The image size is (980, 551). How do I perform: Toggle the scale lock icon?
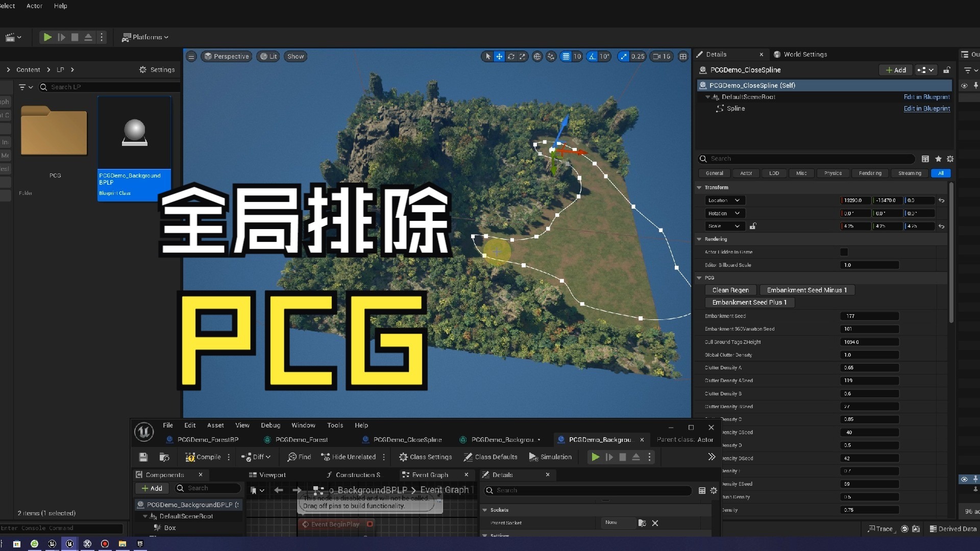[x=752, y=226]
